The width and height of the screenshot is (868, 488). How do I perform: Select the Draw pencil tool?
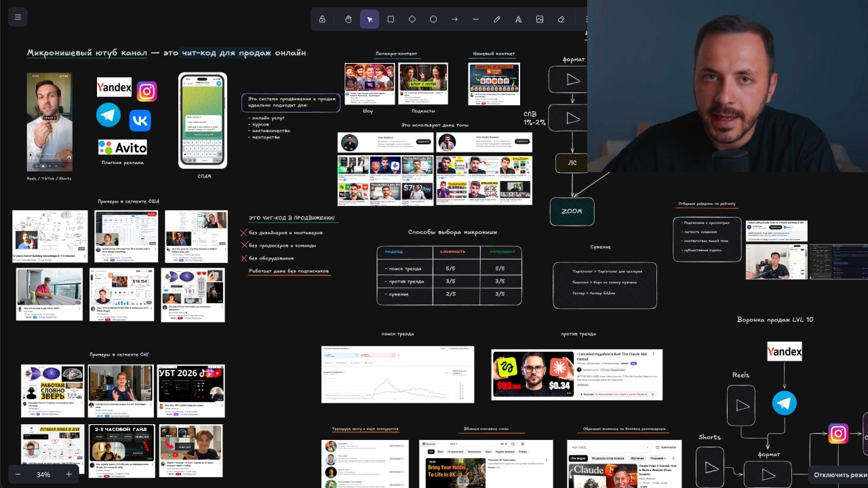pos(497,19)
